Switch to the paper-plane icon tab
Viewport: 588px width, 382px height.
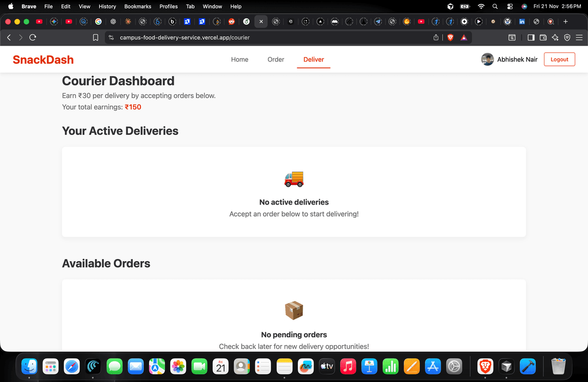(x=378, y=21)
